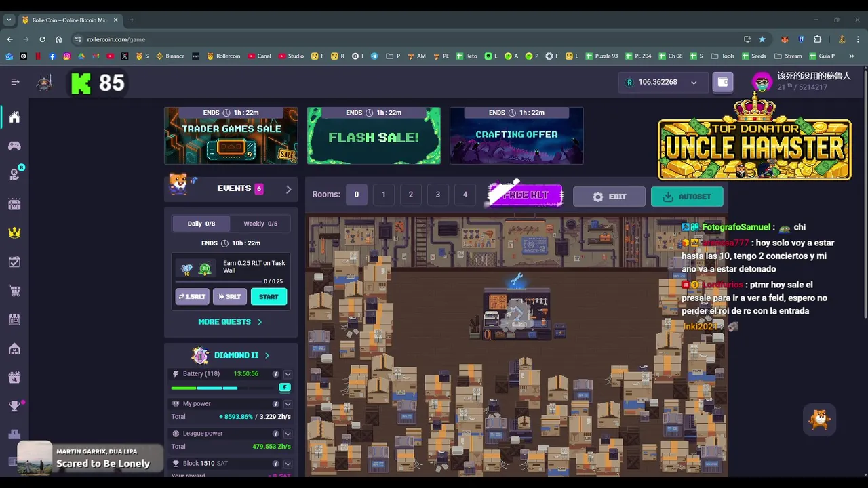The width and height of the screenshot is (868, 488).
Task: Bookmark this page with star icon
Action: pos(762,39)
